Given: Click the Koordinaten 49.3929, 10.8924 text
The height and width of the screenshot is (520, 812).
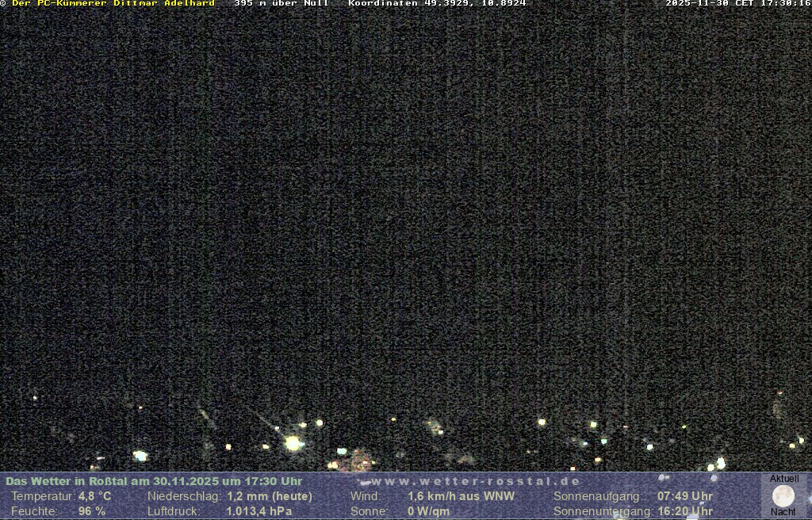Looking at the screenshot, I should 437,3.
